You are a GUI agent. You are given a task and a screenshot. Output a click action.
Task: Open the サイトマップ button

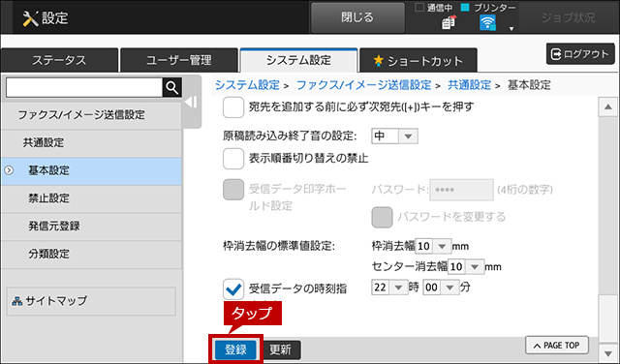point(91,301)
